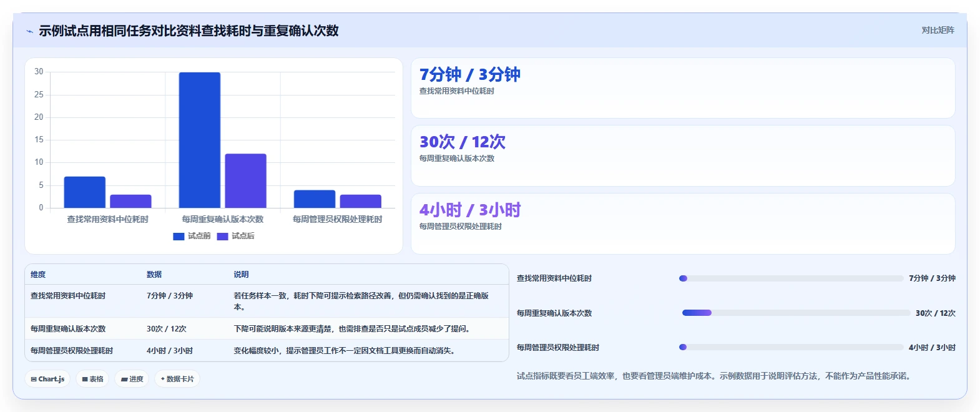Click the 数据 table column header
The width and height of the screenshot is (980, 412).
tap(154, 275)
